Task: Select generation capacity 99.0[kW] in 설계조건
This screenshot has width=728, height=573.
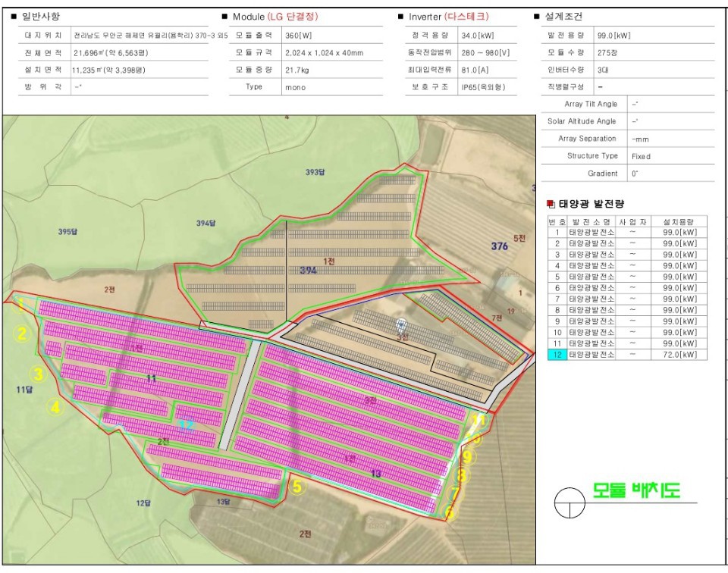Action: [x=613, y=36]
